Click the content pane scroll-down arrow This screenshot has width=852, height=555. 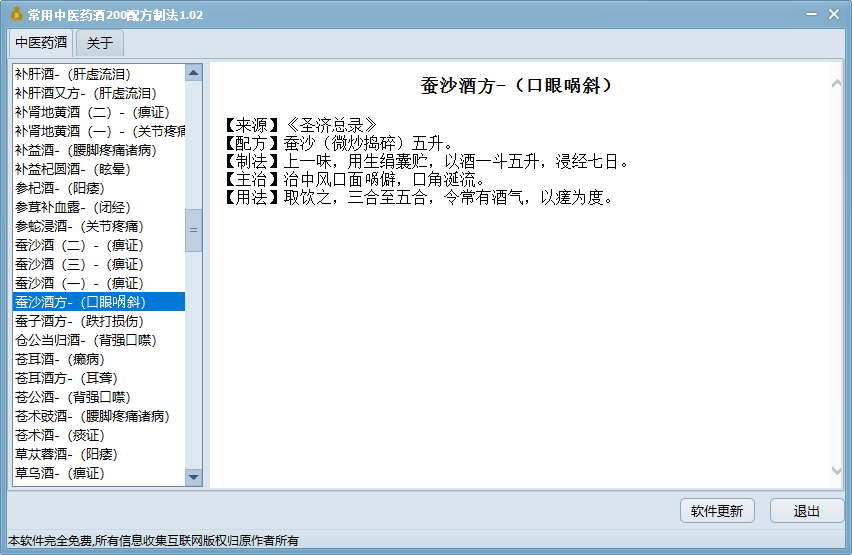click(x=836, y=470)
